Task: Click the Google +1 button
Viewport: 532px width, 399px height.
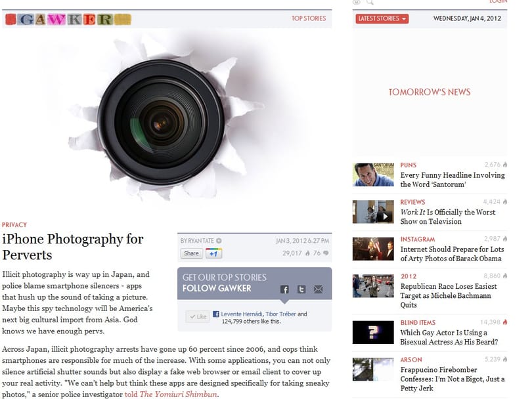Action: 213,253
